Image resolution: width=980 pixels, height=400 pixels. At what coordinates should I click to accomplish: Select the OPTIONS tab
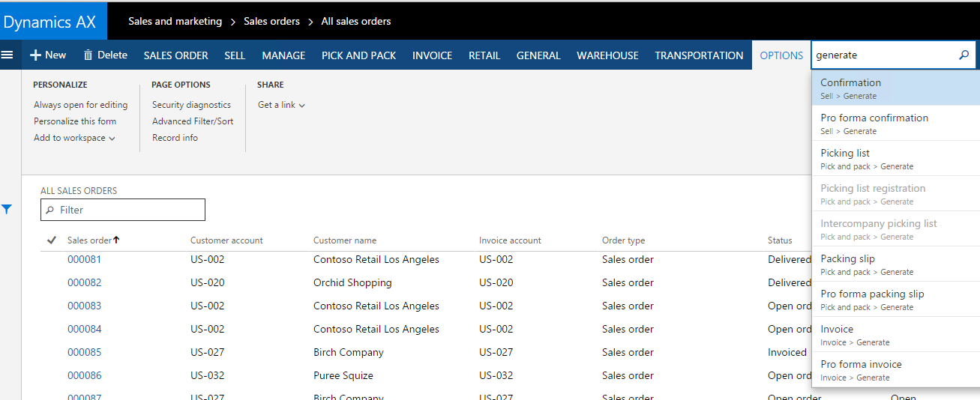tap(781, 55)
